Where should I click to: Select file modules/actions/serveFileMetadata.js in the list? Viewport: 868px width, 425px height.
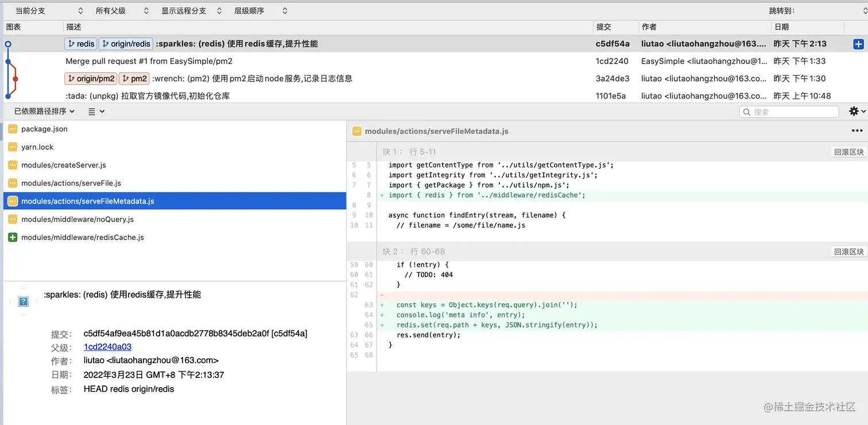pyautogui.click(x=175, y=201)
